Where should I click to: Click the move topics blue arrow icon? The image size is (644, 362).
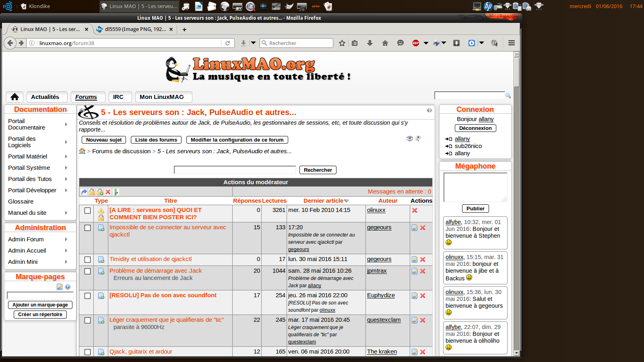click(84, 192)
